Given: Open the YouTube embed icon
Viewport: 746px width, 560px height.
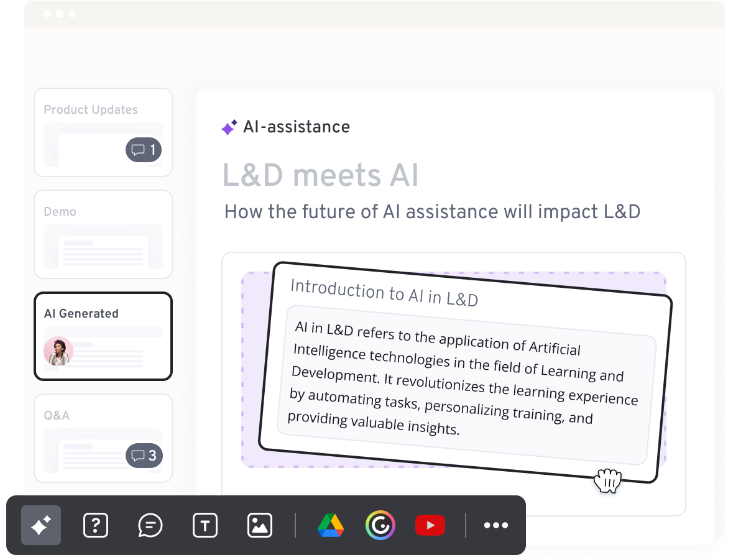Looking at the screenshot, I should pyautogui.click(x=430, y=525).
